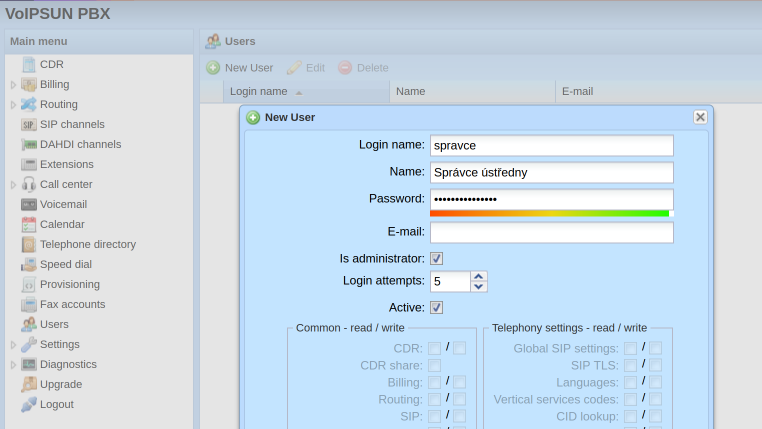The image size is (762, 429).
Task: Click the Telephone directory book icon
Action: 29,244
